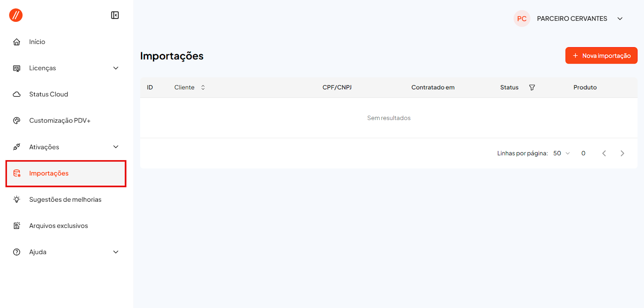This screenshot has width=644, height=308.
Task: Select the Importações sidebar item
Action: 49,174
